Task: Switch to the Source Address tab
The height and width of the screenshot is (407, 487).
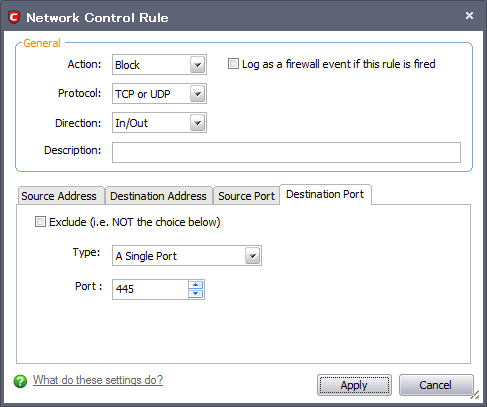Action: click(x=59, y=196)
